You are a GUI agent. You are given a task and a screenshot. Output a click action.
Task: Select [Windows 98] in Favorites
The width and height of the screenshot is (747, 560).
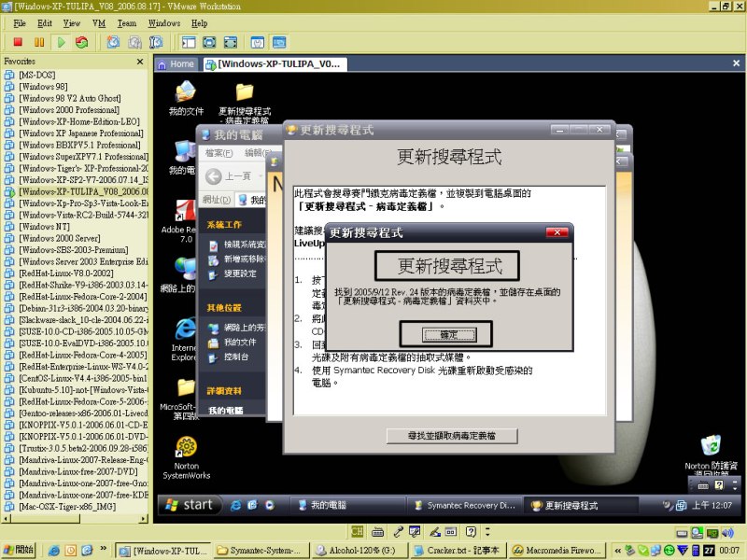tap(43, 86)
